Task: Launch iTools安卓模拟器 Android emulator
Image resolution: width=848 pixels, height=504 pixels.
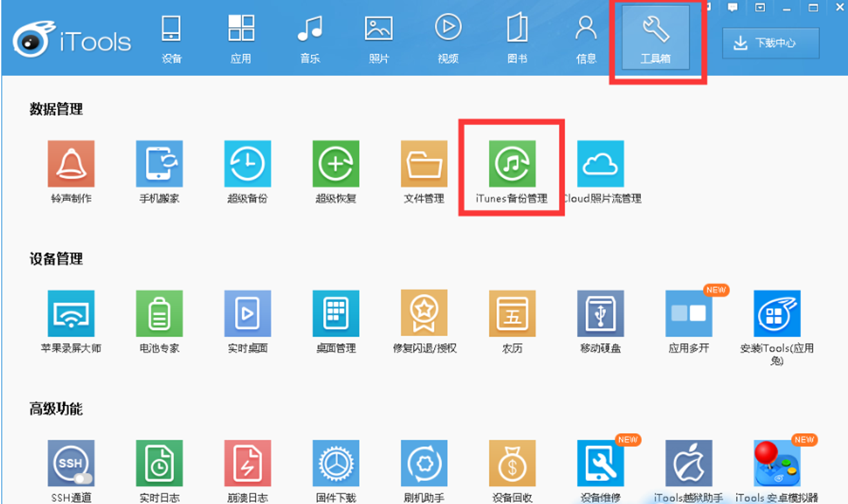Action: click(777, 463)
